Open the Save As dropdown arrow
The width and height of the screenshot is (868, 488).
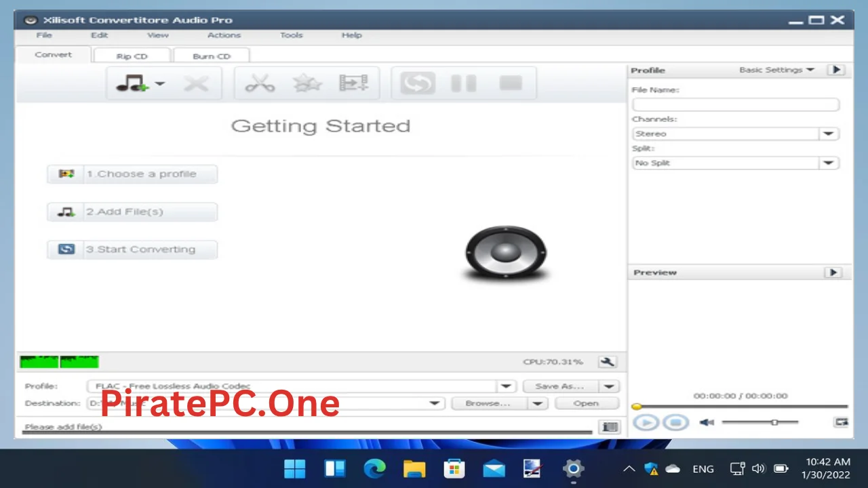[609, 386]
